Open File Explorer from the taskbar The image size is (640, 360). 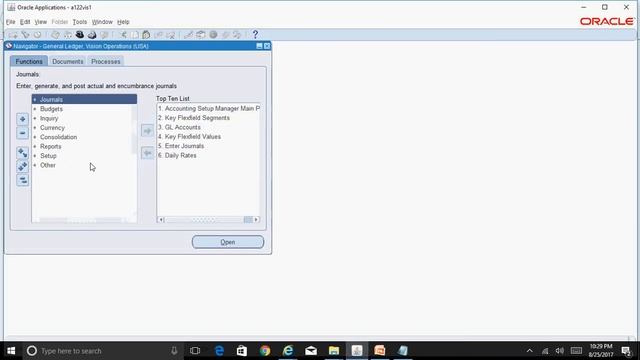click(x=334, y=351)
